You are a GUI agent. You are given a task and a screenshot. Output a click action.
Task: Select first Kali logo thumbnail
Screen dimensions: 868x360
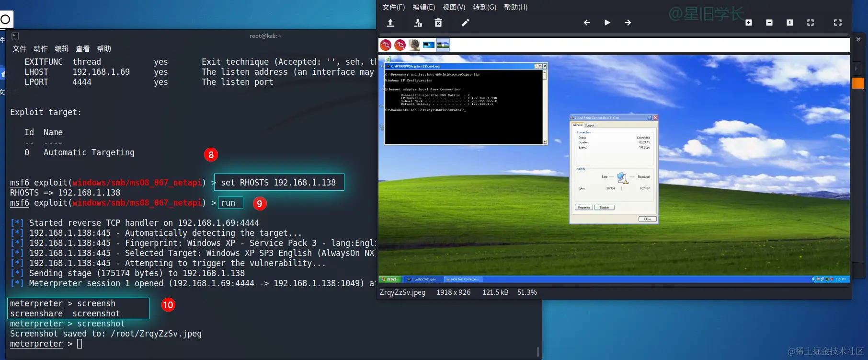coord(386,45)
